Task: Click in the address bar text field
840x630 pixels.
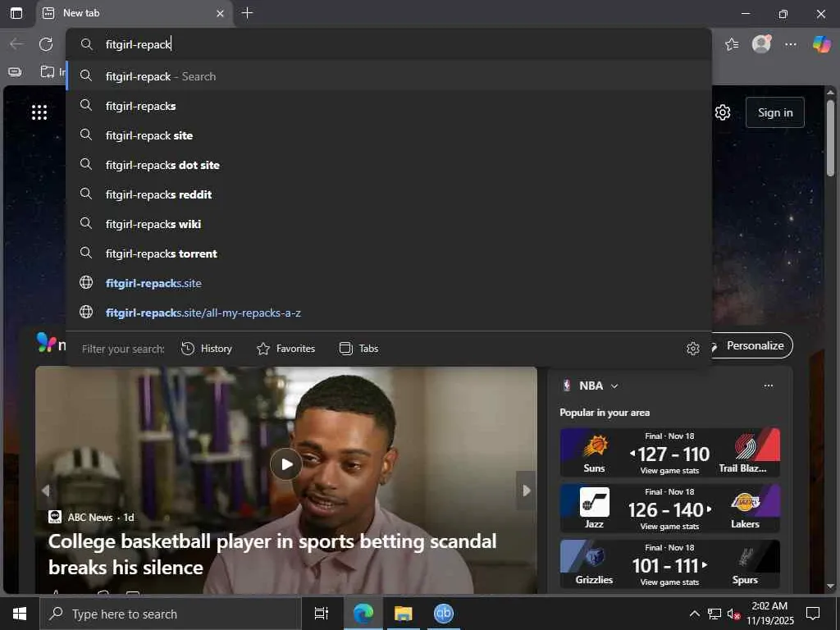Action: pyautogui.click(x=388, y=44)
